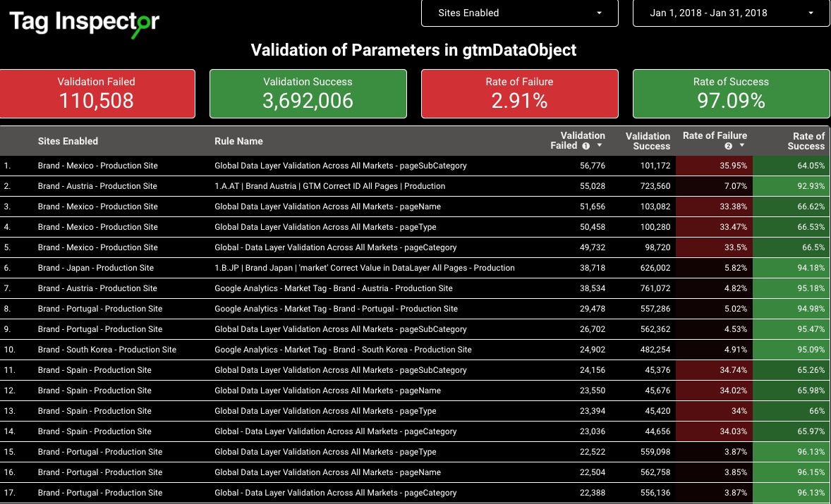Click the 34% failure rate cell
The height and width of the screenshot is (504, 831).
click(x=714, y=411)
